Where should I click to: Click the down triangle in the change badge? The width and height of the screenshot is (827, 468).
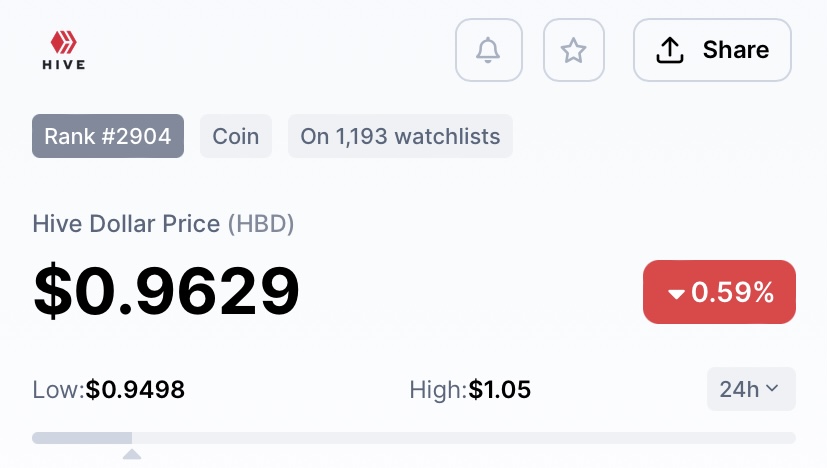tap(676, 294)
